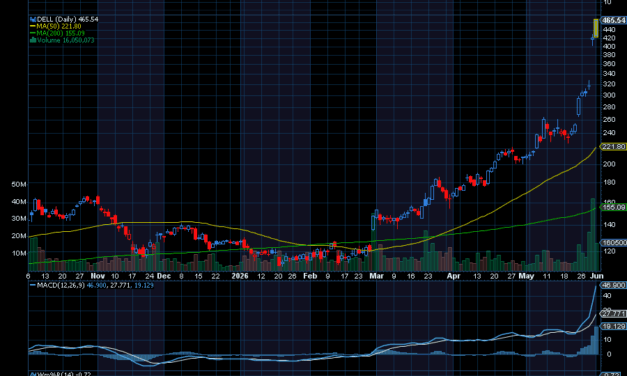Click the 30M volume axis label
The image size is (627, 376).
19,218
